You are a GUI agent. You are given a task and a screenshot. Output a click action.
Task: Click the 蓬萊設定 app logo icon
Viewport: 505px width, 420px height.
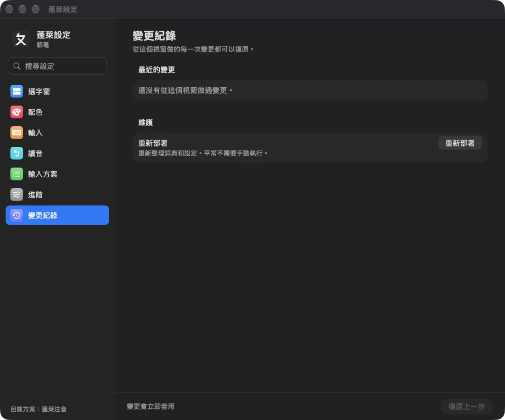point(21,39)
